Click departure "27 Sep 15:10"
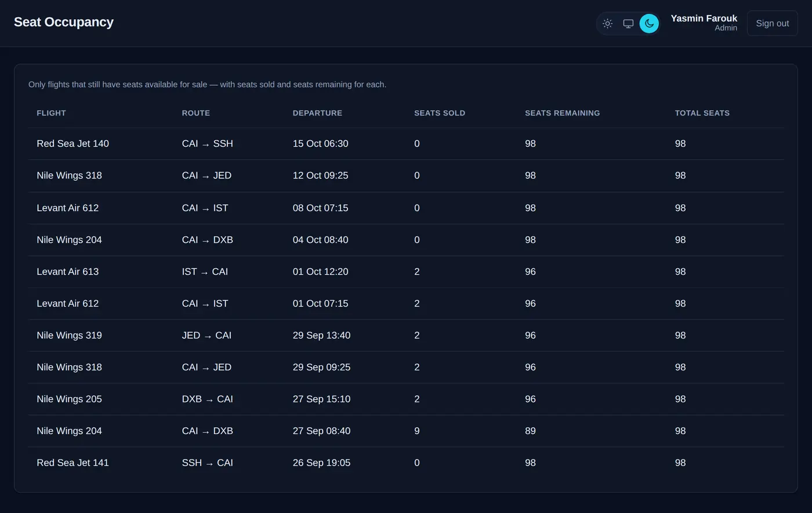Screen dimensions: 812x513 pyautogui.click(x=321, y=399)
